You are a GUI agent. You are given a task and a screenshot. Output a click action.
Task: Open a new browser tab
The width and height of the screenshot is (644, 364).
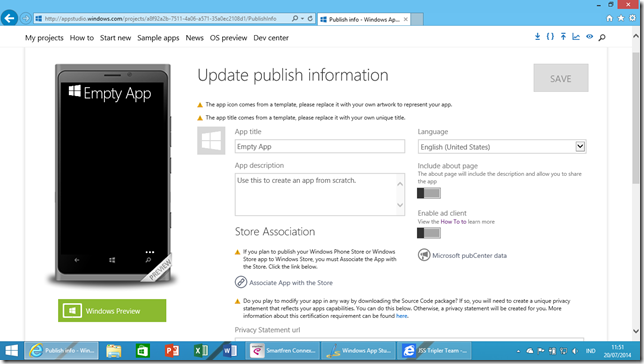(417, 19)
